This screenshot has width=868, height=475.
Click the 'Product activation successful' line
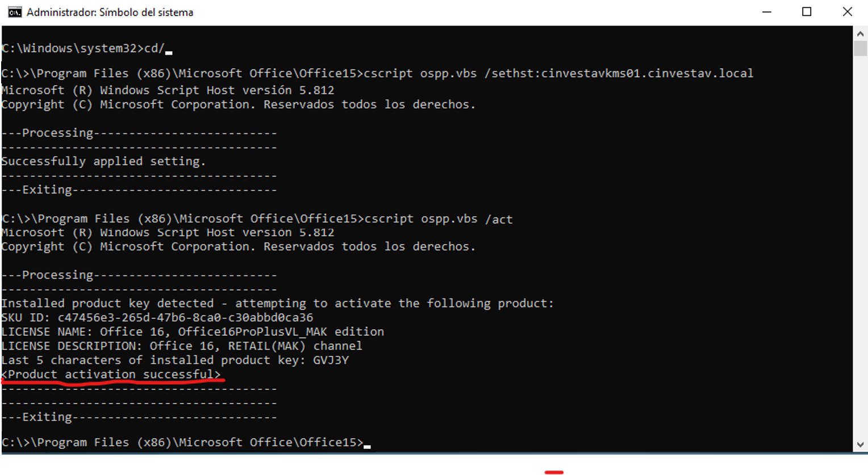pos(111,375)
